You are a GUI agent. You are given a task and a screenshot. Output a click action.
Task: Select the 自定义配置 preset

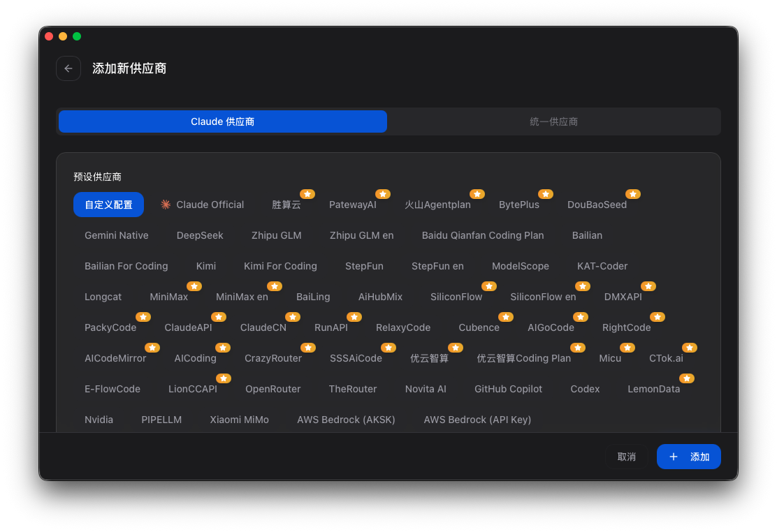(108, 205)
